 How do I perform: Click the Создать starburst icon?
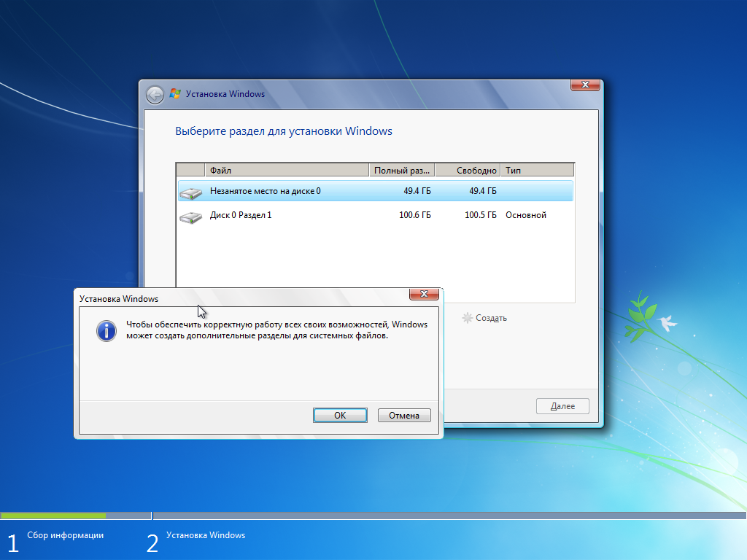coord(468,318)
